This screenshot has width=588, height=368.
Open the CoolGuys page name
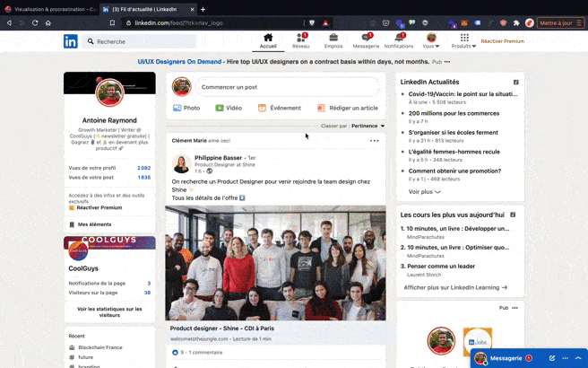(x=83, y=268)
